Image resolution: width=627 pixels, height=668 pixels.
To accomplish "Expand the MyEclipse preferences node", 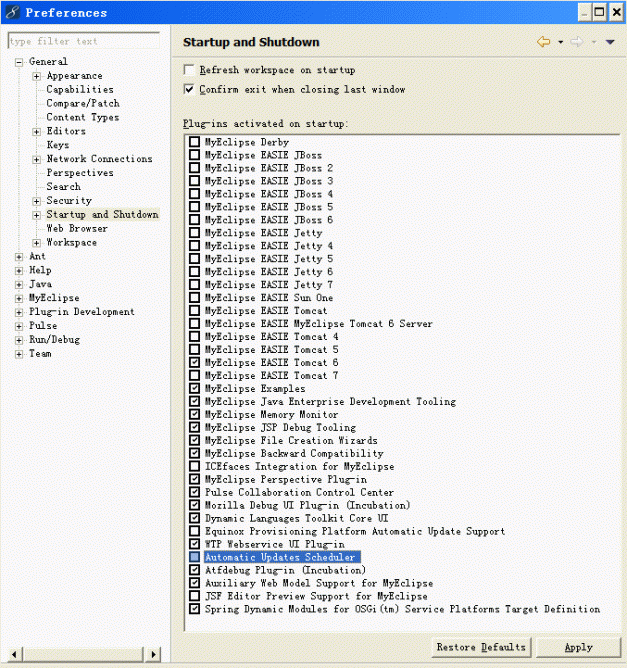I will tap(19, 298).
